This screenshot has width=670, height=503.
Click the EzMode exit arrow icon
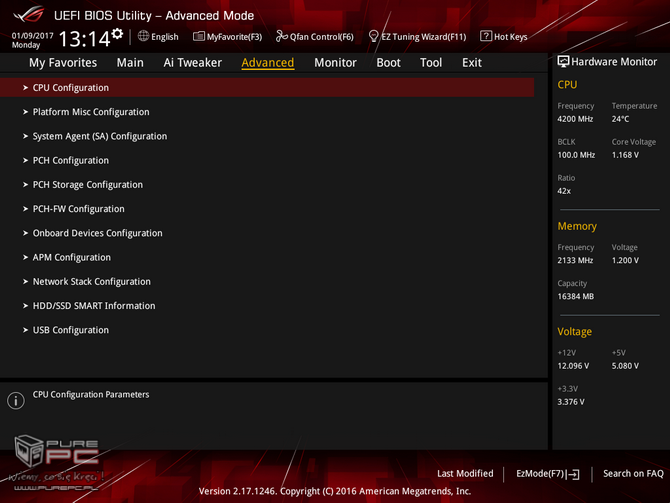(573, 474)
